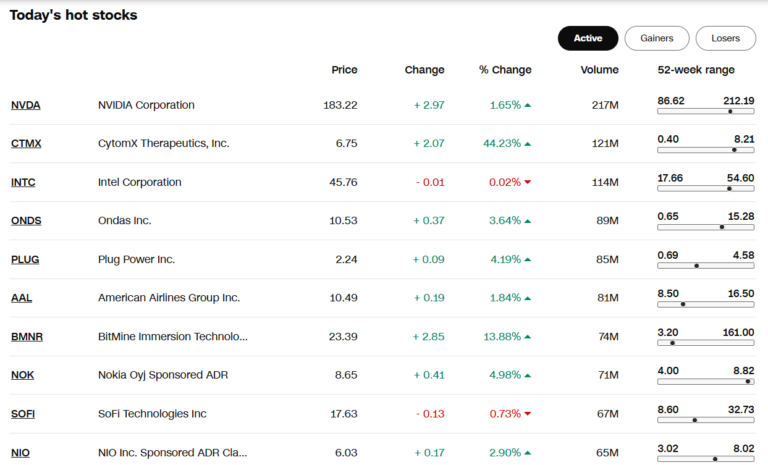Open the BMNR ticker link
The width and height of the screenshot is (768, 465).
[27, 337]
